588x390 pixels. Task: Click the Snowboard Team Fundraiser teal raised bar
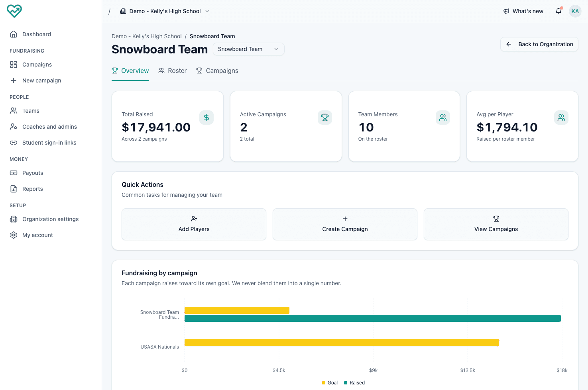click(x=373, y=318)
